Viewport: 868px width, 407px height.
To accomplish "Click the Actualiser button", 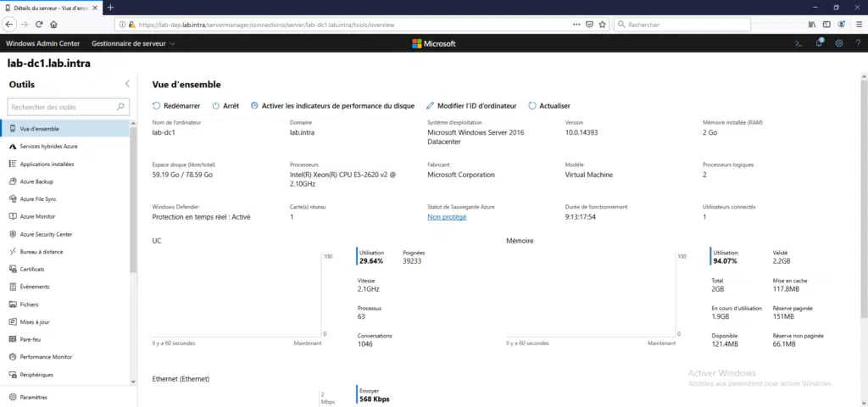I will pos(549,106).
